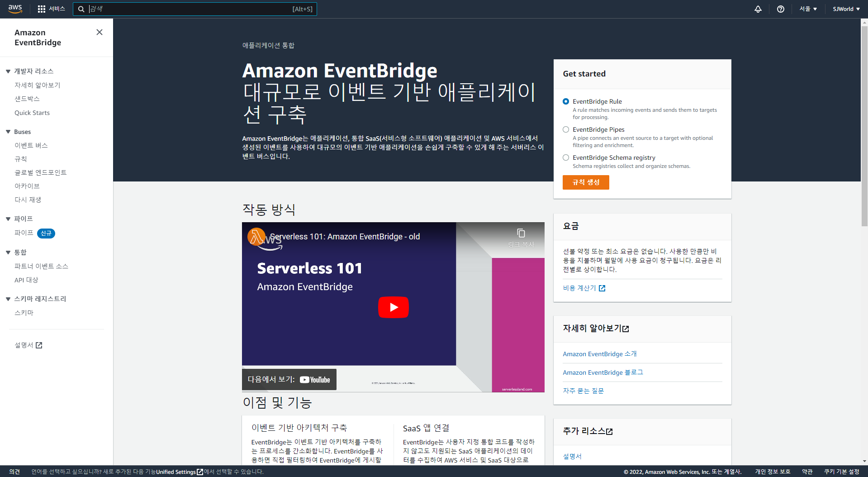Image resolution: width=868 pixels, height=477 pixels.
Task: Click the search magnifier icon
Action: coord(81,9)
